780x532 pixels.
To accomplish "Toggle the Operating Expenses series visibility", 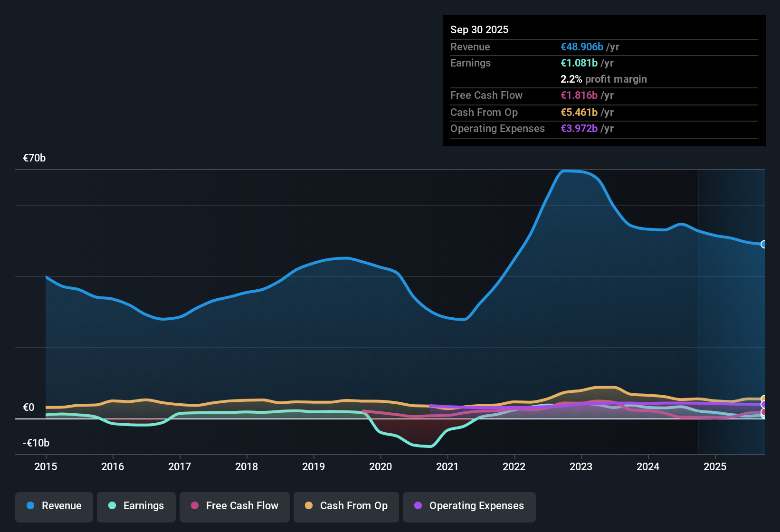I will tap(469, 506).
